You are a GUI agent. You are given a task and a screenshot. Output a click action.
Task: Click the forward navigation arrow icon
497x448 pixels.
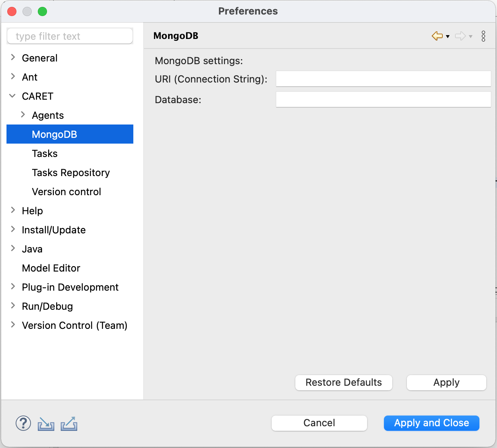click(460, 36)
